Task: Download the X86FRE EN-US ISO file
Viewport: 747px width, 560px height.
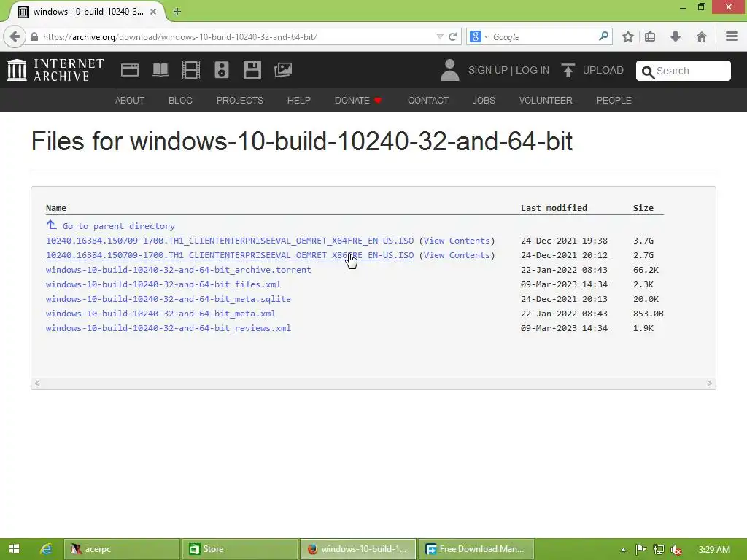Action: coord(230,256)
